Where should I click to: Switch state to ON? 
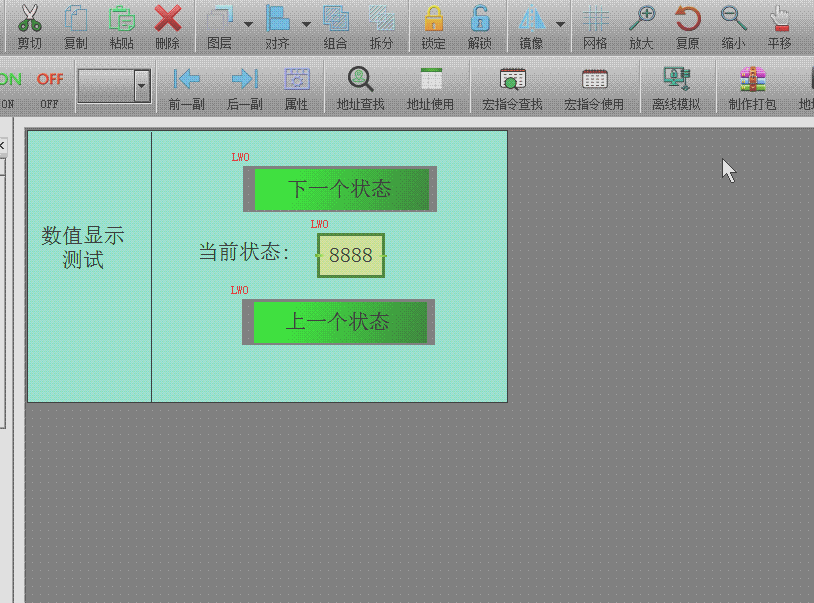pyautogui.click(x=10, y=81)
